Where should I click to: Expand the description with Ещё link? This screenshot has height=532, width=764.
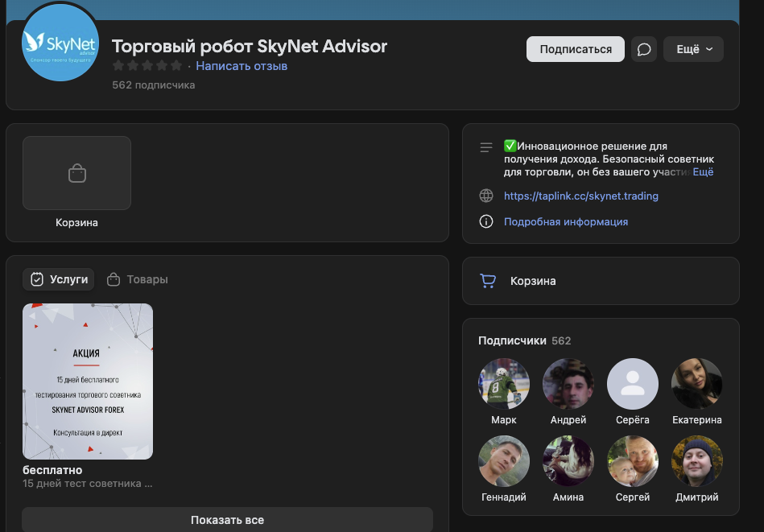pos(703,172)
